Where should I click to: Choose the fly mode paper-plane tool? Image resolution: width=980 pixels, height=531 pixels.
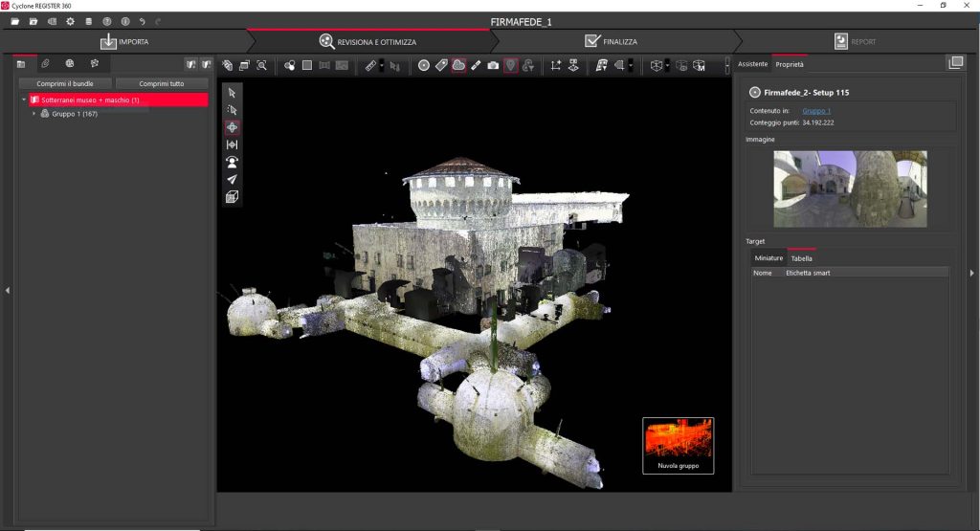click(x=232, y=179)
